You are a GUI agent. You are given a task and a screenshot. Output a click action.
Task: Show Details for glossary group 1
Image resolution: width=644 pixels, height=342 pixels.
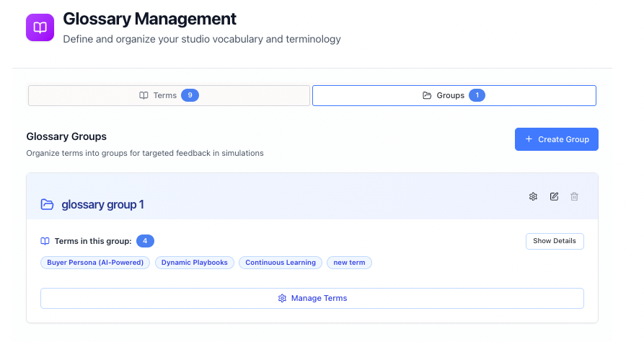point(555,241)
